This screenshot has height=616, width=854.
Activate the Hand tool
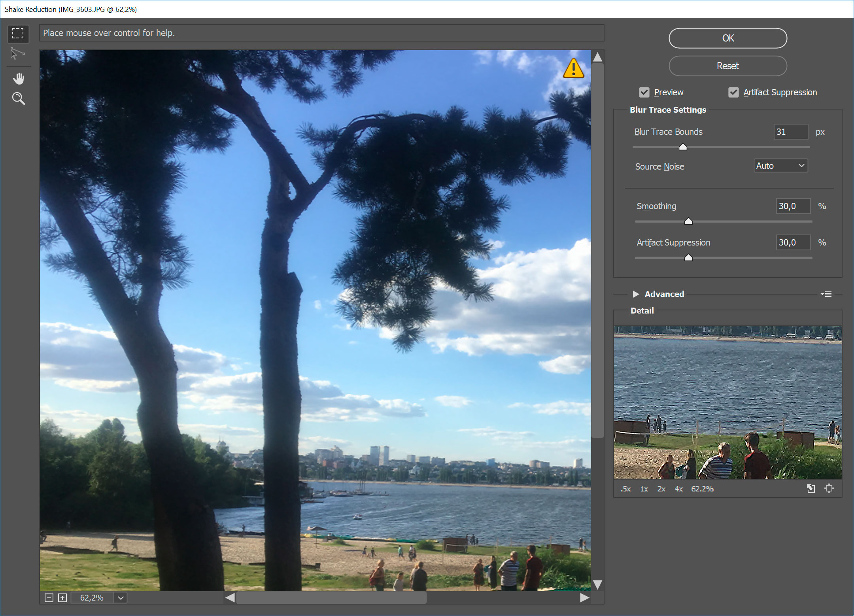click(18, 79)
